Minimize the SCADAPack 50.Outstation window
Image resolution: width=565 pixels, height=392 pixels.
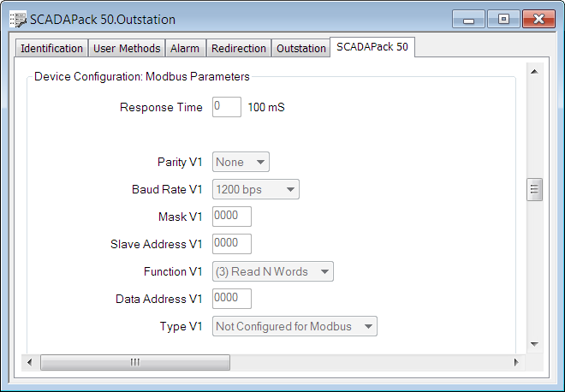point(468,19)
